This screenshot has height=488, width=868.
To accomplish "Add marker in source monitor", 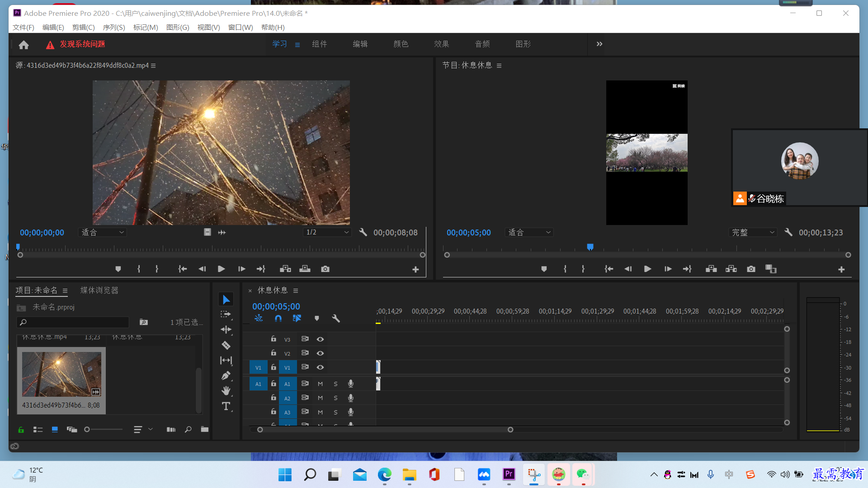I will coord(118,269).
